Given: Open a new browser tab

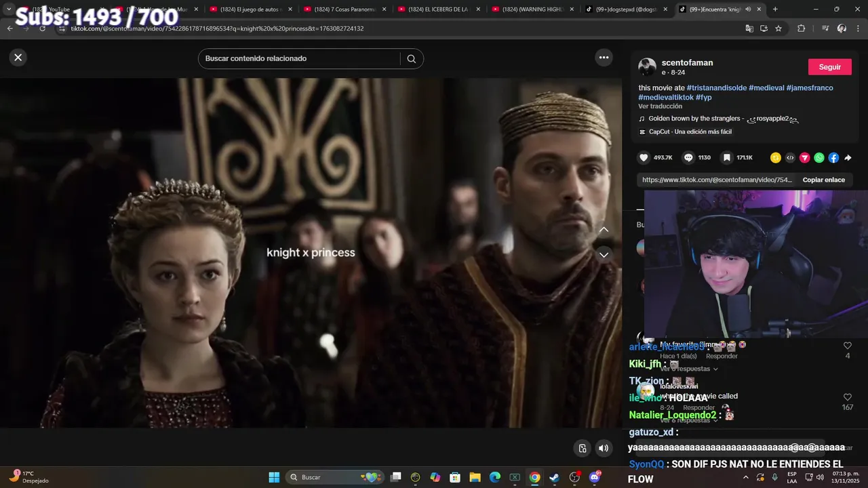Looking at the screenshot, I should point(775,9).
